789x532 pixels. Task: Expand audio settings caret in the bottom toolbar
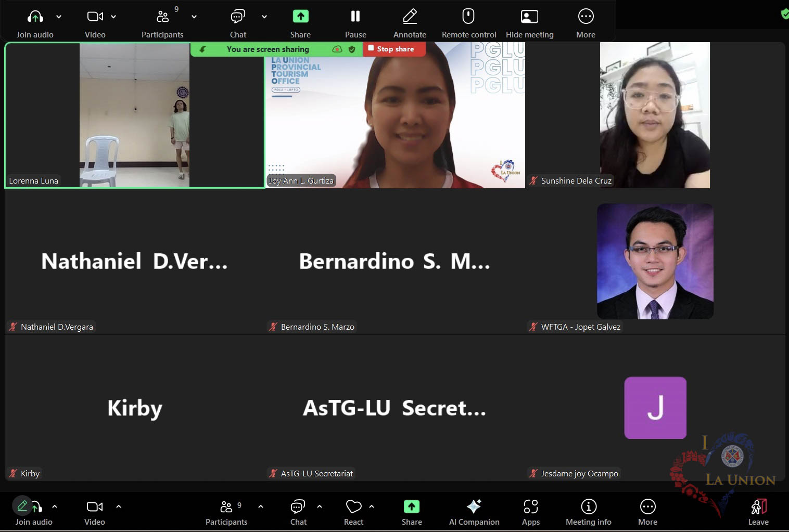click(x=55, y=507)
